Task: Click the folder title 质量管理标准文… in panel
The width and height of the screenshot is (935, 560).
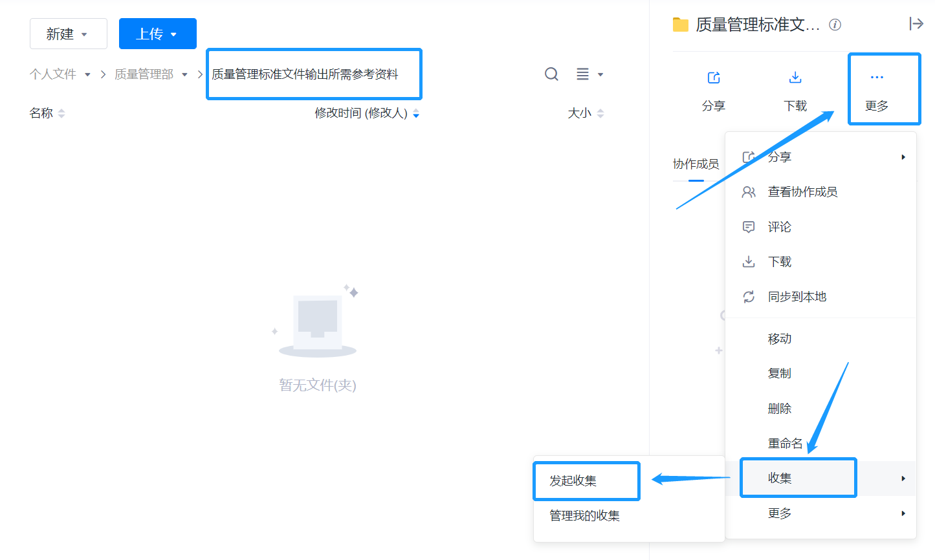Action: [758, 25]
